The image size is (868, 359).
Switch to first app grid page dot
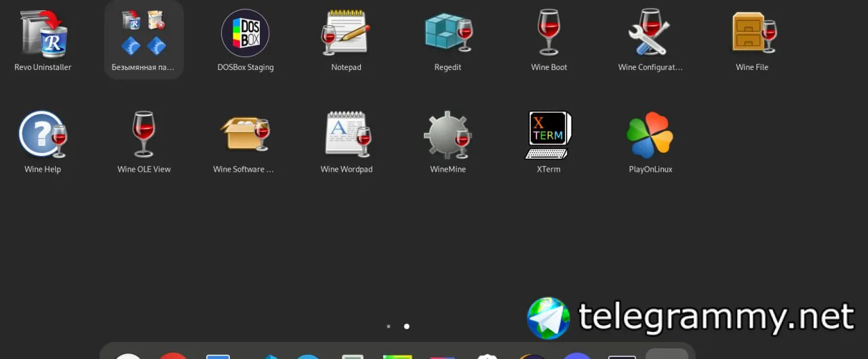[x=389, y=326]
